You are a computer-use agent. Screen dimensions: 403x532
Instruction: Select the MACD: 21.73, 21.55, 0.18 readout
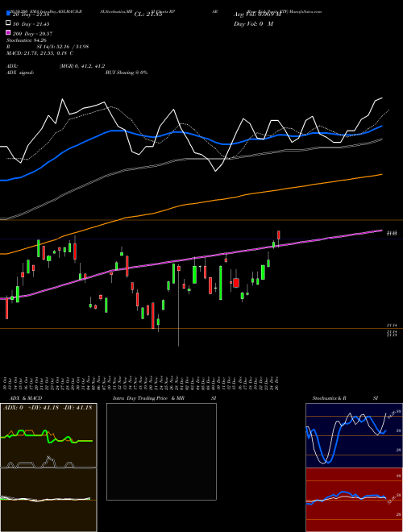click(x=39, y=53)
